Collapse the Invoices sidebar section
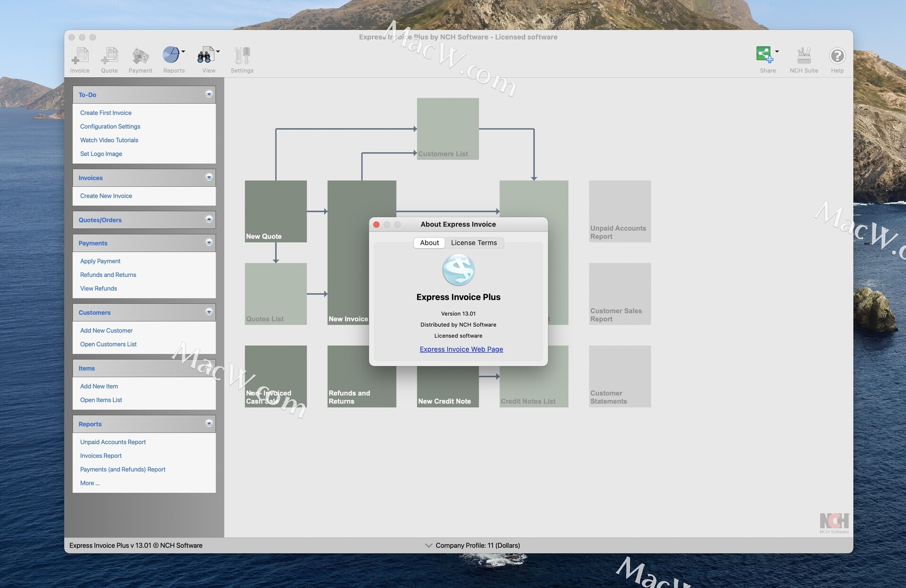The image size is (906, 588). point(209,177)
